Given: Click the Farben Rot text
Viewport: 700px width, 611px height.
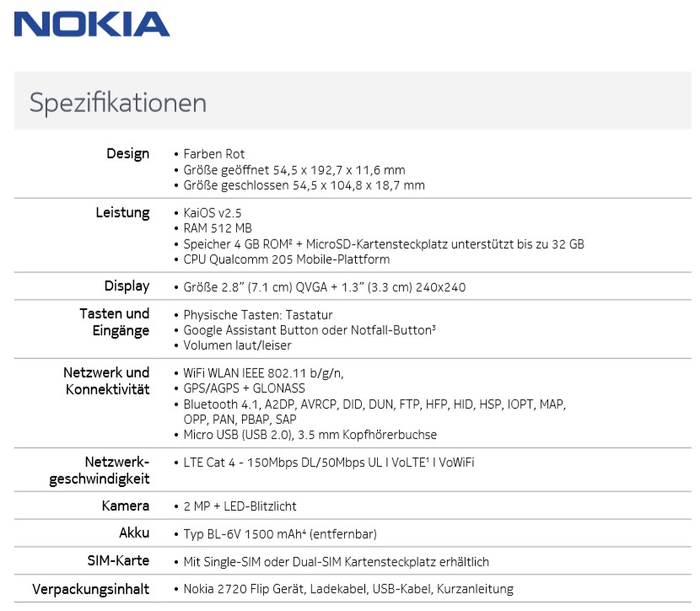Looking at the screenshot, I should (214, 154).
